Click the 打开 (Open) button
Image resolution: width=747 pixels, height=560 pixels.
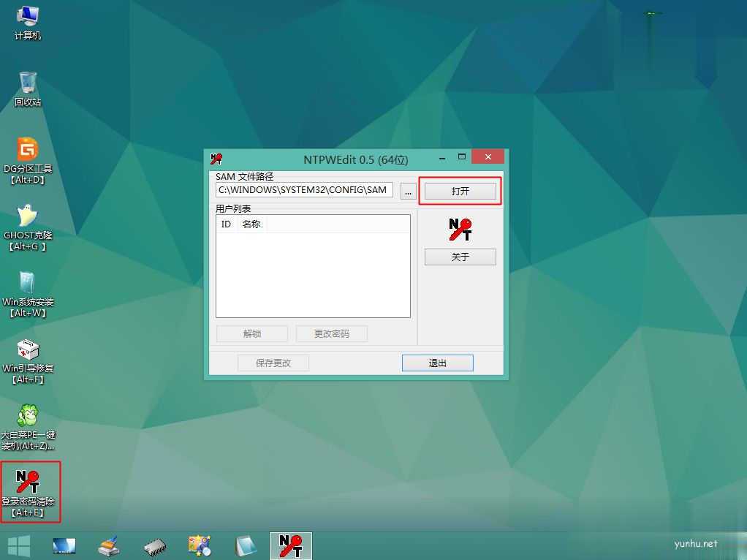coord(459,190)
